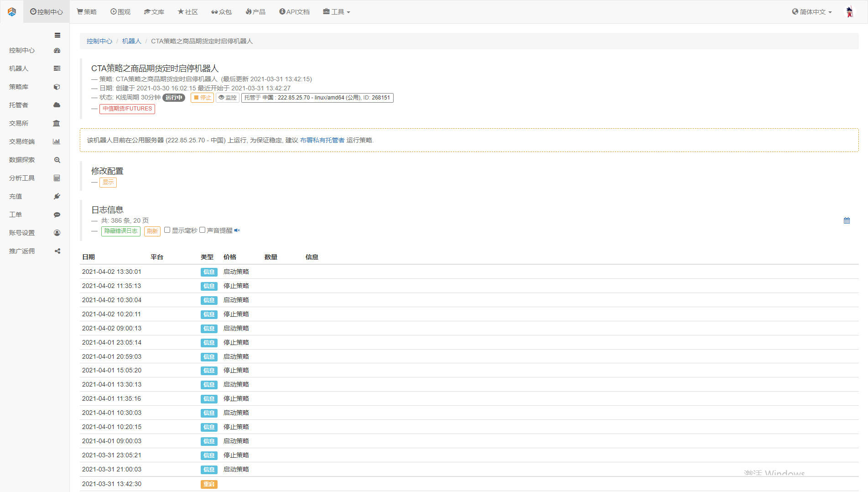Screen dimensions: 868x492
Task: Open the user avatar in top-right corner
Action: 849,12
